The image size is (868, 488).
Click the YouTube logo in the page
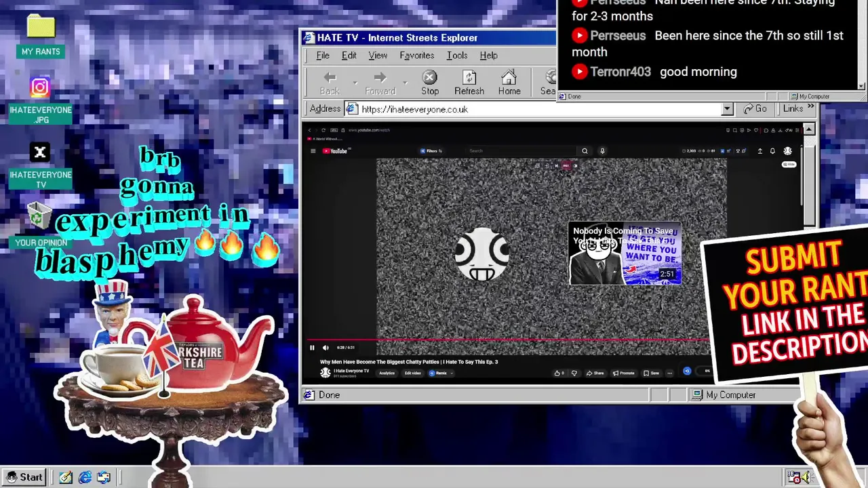(x=336, y=151)
